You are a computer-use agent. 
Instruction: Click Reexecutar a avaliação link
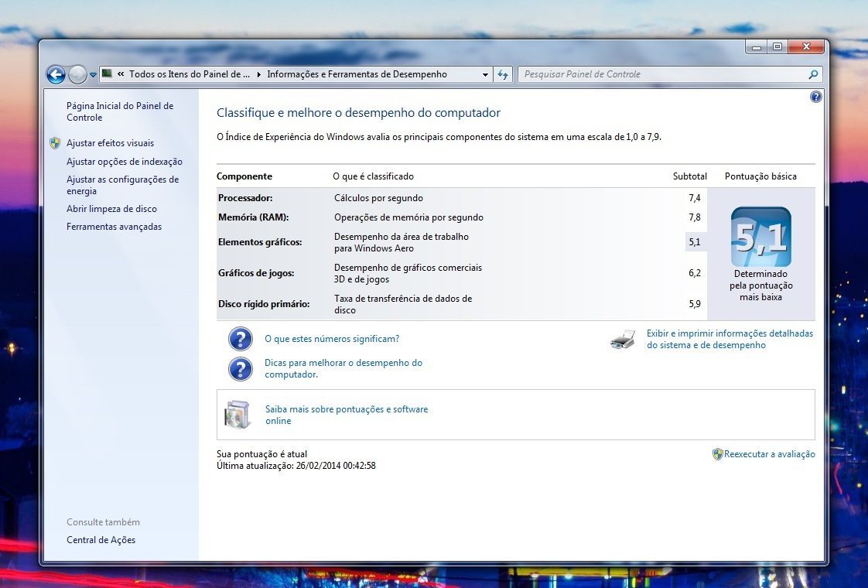770,454
